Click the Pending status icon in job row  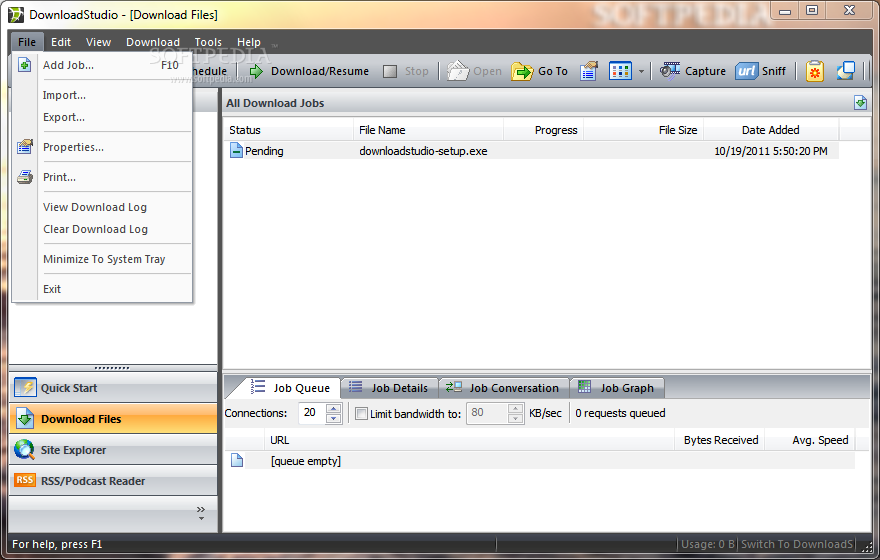tap(236, 150)
